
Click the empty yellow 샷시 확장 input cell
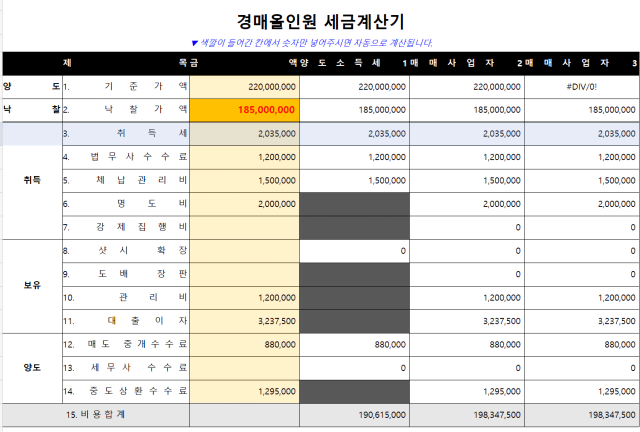(x=244, y=251)
